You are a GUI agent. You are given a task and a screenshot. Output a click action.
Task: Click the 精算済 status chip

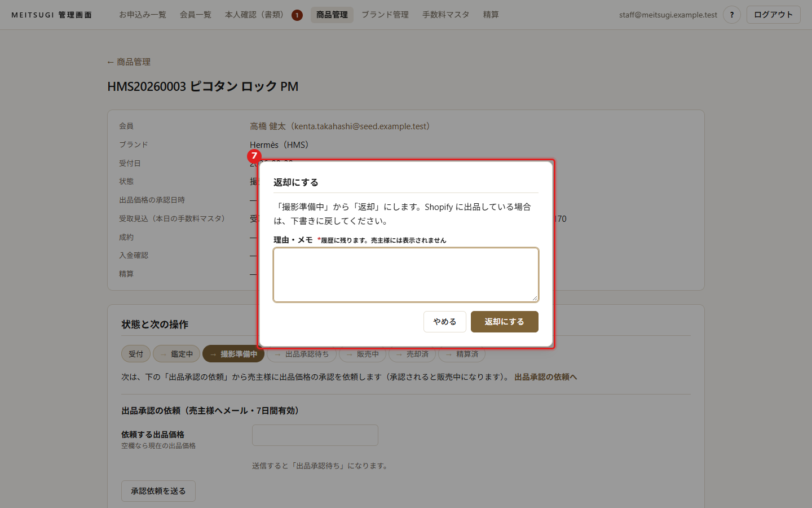(462, 354)
